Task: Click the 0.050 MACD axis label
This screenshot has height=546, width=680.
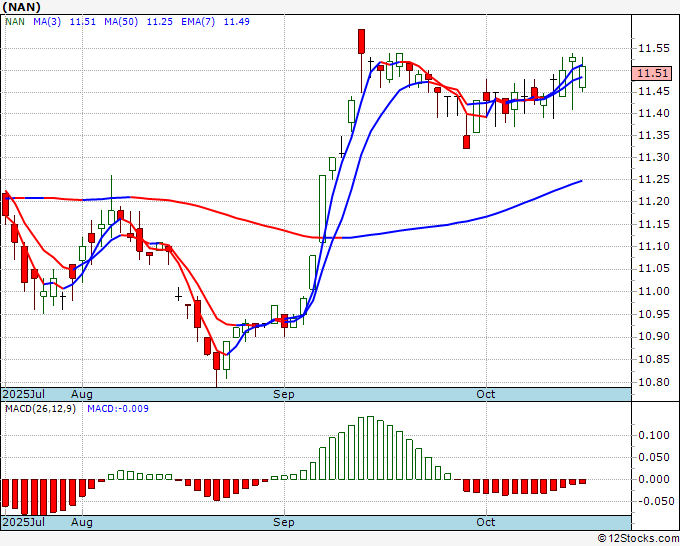Action: pos(654,457)
